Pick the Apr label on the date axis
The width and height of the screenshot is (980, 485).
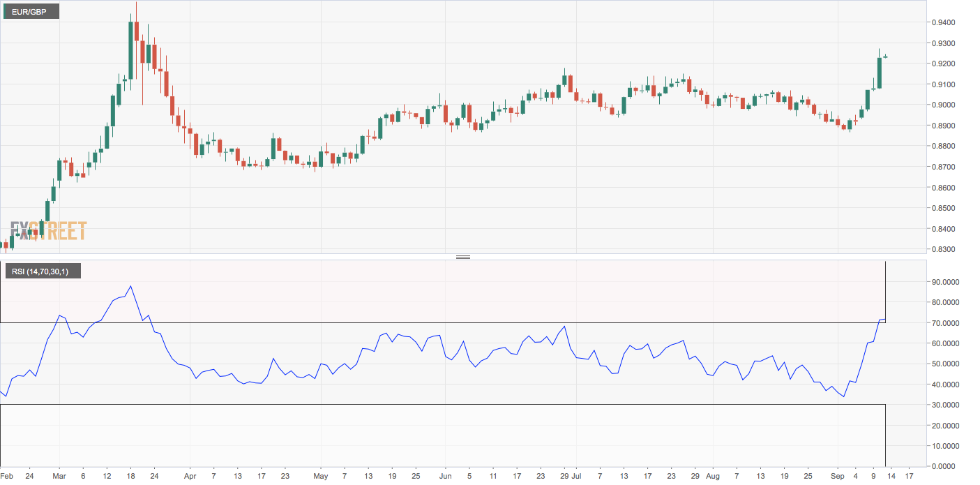pyautogui.click(x=190, y=477)
